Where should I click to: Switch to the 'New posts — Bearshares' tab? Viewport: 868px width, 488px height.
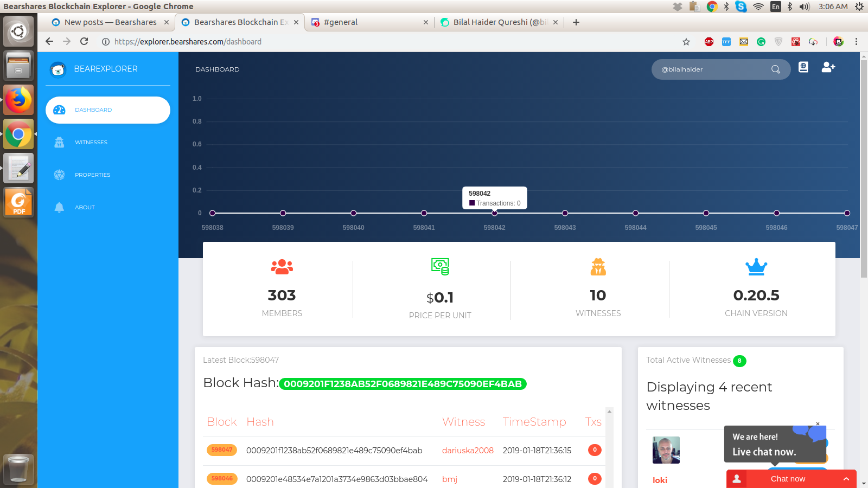(x=110, y=22)
